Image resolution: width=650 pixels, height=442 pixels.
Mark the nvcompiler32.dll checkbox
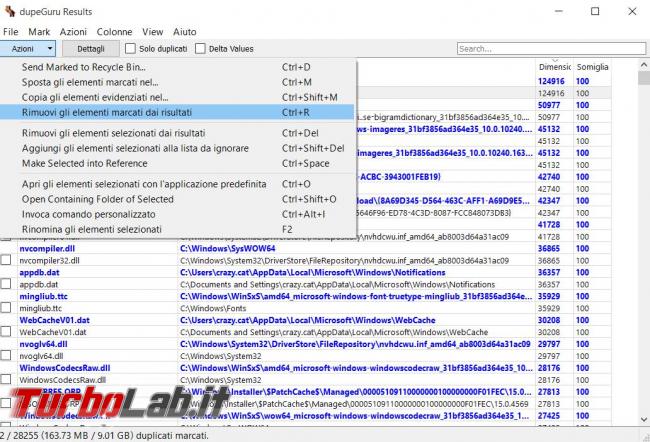(x=6, y=260)
